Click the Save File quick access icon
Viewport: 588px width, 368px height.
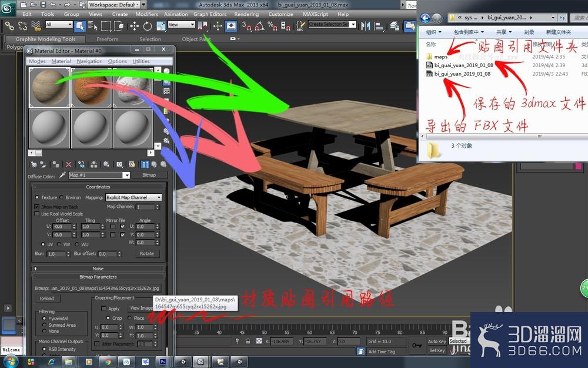pos(43,5)
